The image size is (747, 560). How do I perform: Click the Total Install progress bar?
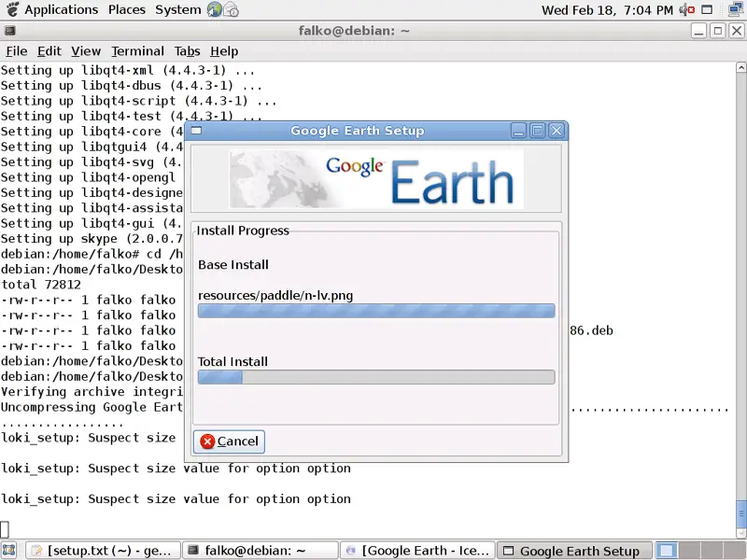coord(376,377)
